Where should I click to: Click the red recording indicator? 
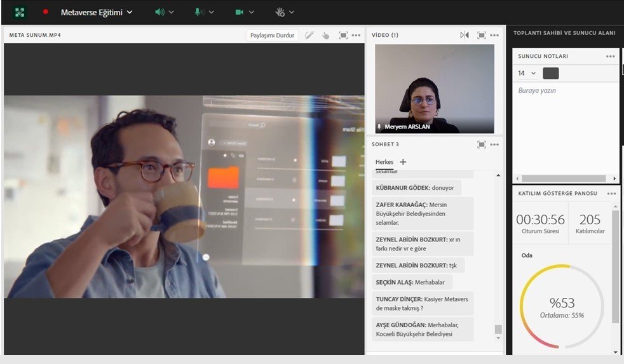click(x=45, y=11)
